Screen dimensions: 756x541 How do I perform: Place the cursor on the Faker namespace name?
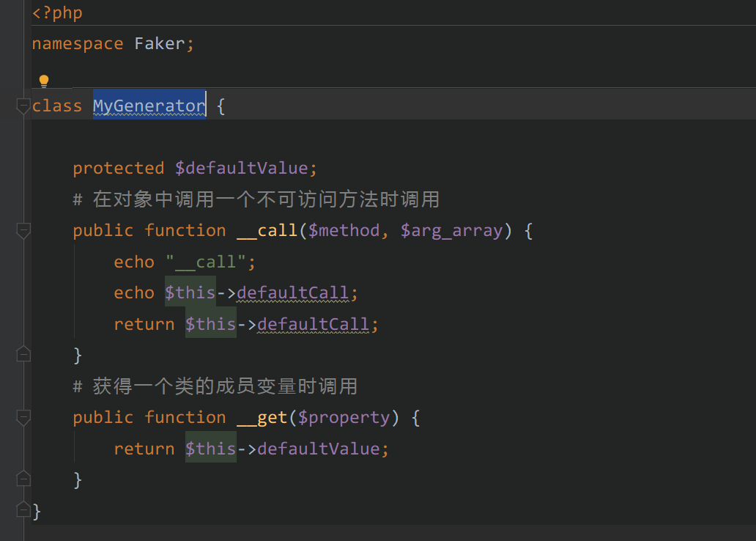coord(159,44)
